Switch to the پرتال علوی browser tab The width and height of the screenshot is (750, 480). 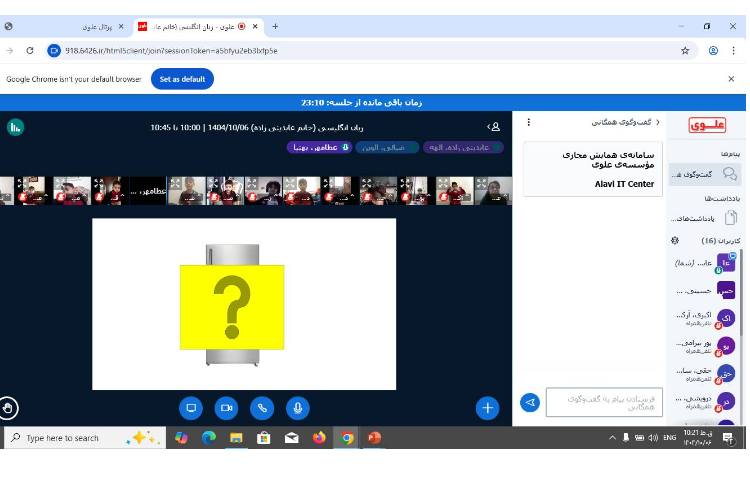pyautogui.click(x=98, y=27)
